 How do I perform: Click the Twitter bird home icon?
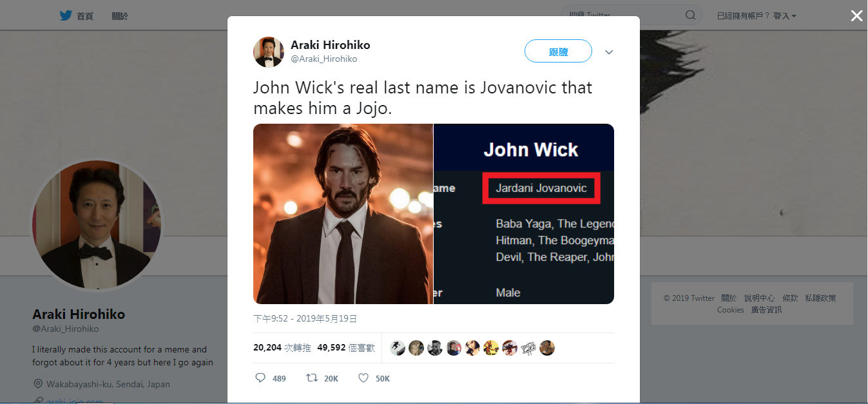click(66, 15)
